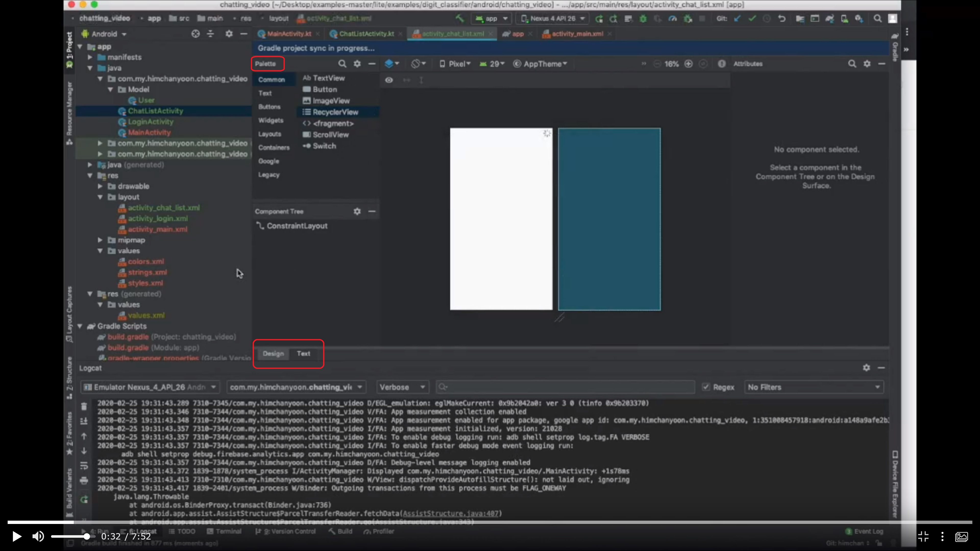Screen dimensions: 980x551
Task: Select the design surface layers icon
Action: click(389, 64)
